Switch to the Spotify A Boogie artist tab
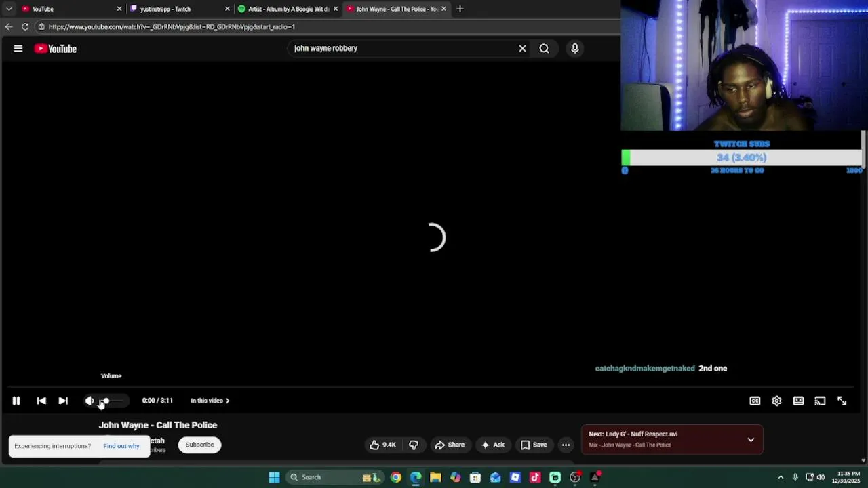 pos(285,9)
